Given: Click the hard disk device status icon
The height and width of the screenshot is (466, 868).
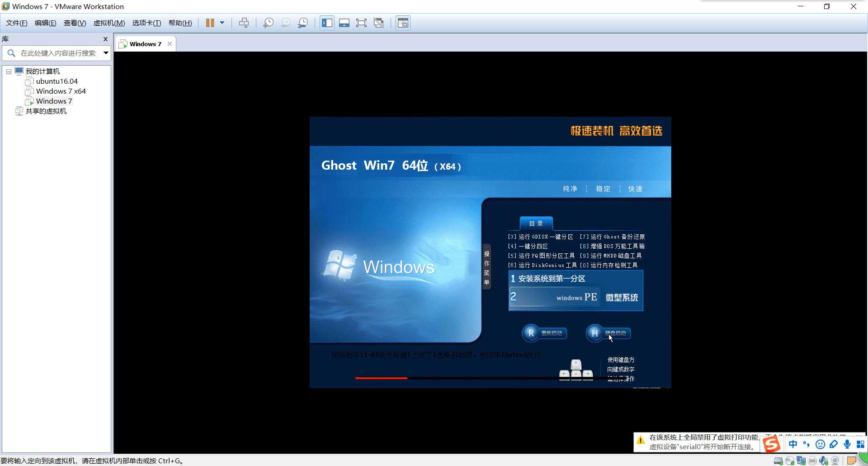Looking at the screenshot, I should [x=778, y=461].
